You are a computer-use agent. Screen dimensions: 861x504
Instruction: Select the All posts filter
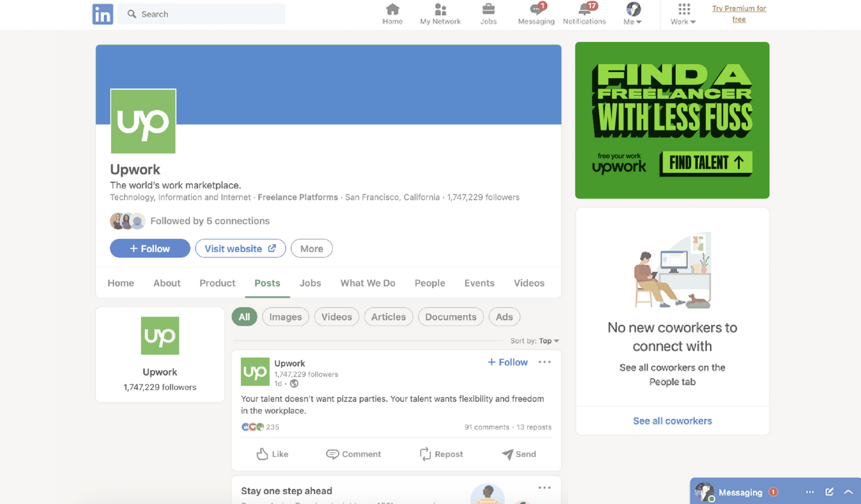[245, 317]
